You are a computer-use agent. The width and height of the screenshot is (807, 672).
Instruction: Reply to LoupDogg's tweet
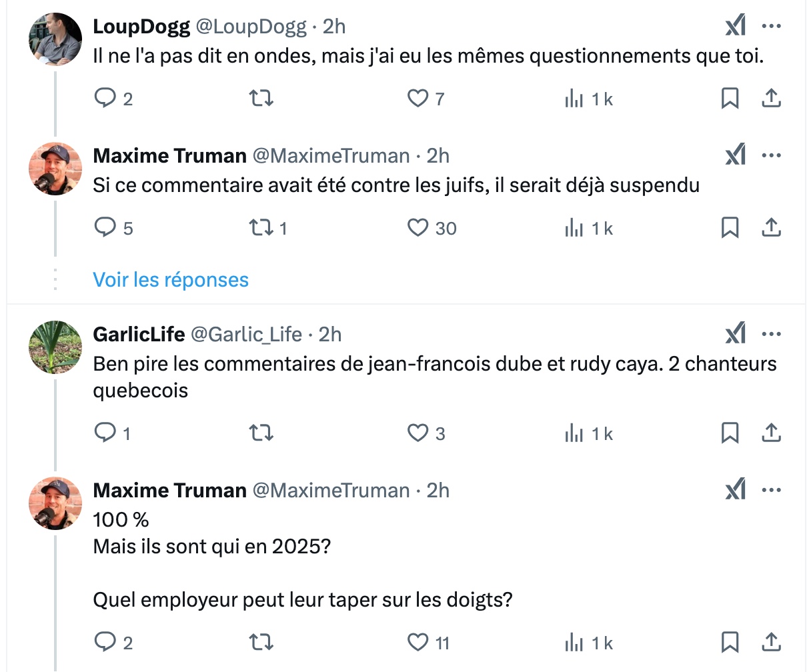point(105,99)
